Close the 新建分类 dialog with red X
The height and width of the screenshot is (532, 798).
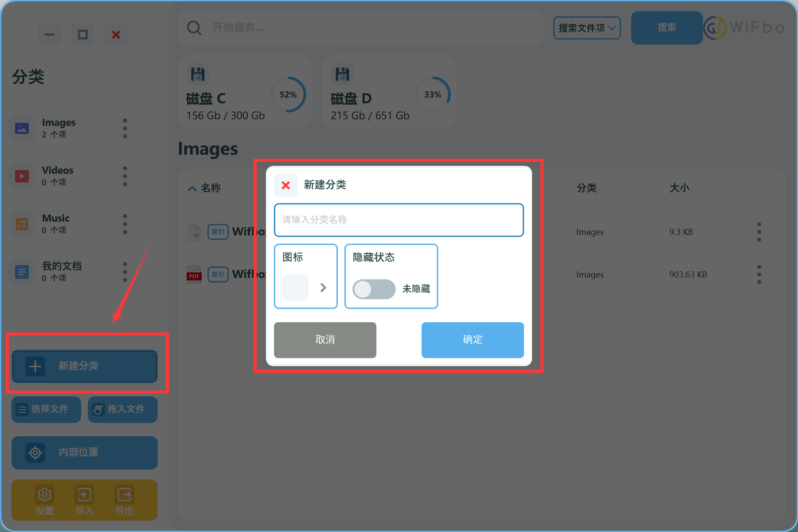click(x=286, y=185)
